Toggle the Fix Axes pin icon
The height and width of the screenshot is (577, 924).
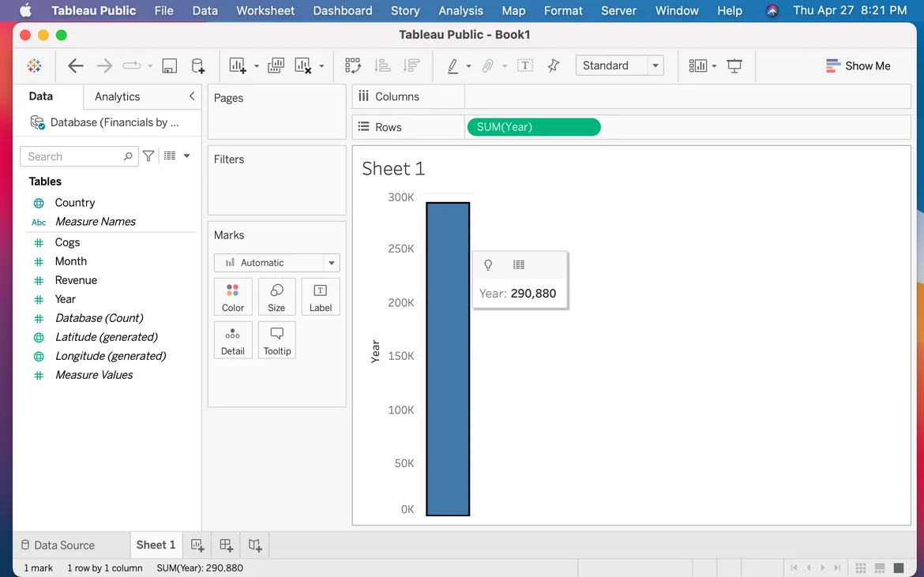(x=554, y=66)
